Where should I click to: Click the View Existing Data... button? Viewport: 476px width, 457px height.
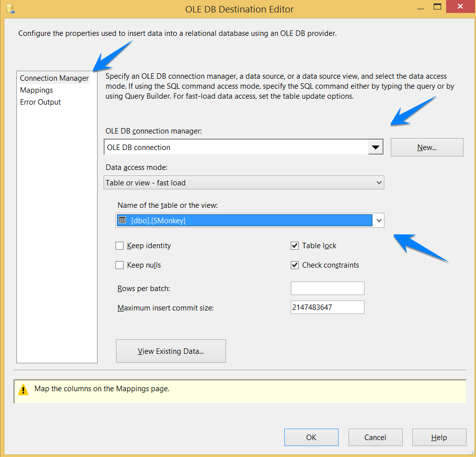[x=171, y=351]
